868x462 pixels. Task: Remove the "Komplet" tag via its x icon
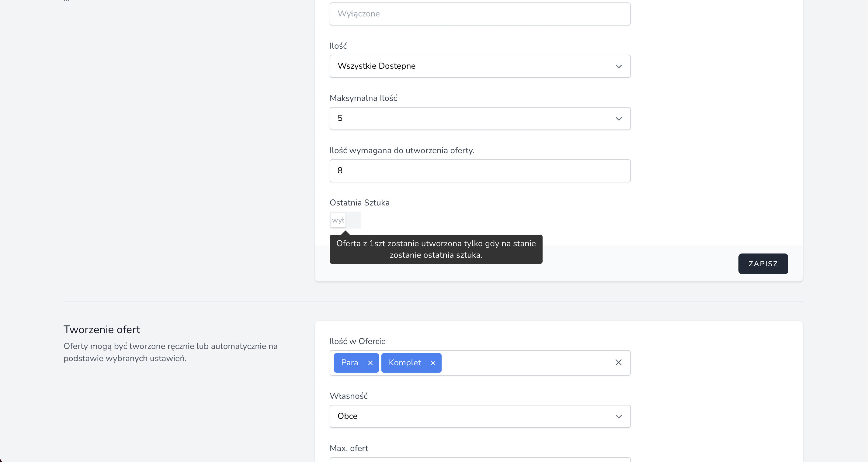pyautogui.click(x=433, y=363)
